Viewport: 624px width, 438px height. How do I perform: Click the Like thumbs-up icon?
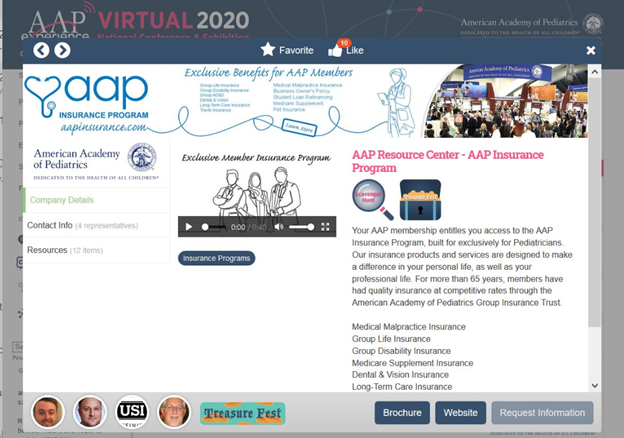click(335, 51)
